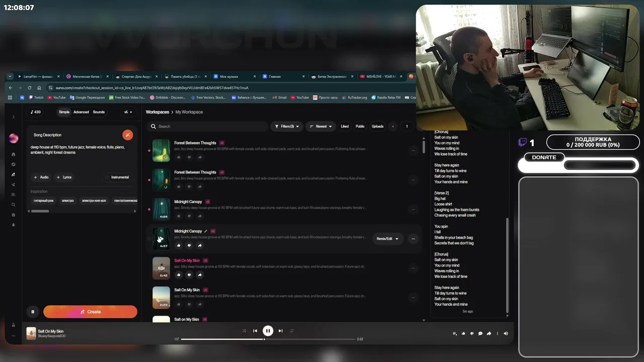Open the v6 model version dropdown
This screenshot has height=362, width=644.
point(128,112)
